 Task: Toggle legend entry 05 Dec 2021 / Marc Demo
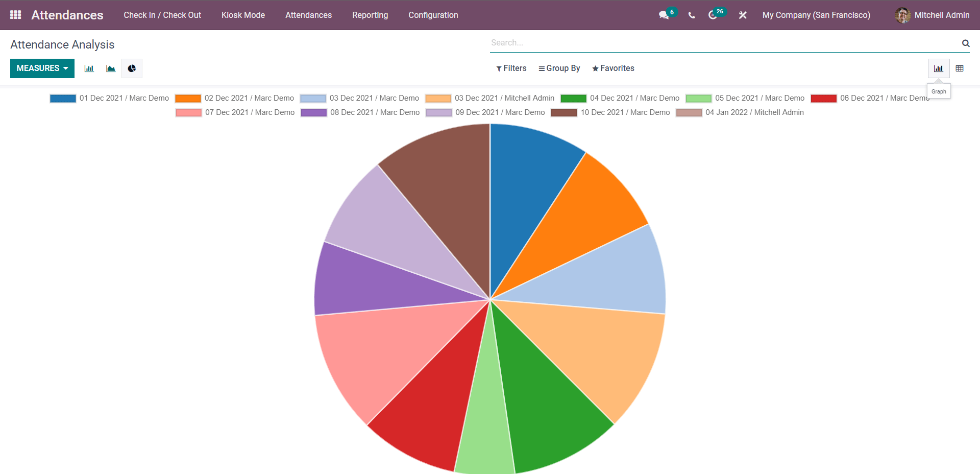745,98
